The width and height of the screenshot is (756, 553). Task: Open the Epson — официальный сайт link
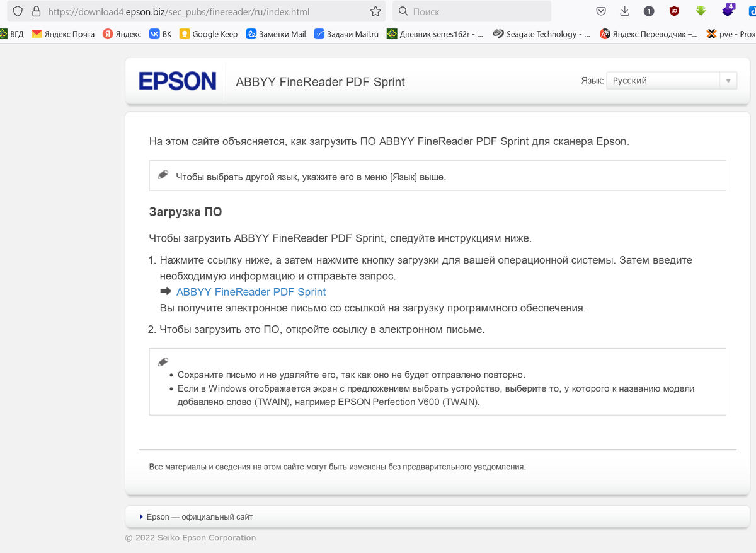tap(200, 517)
